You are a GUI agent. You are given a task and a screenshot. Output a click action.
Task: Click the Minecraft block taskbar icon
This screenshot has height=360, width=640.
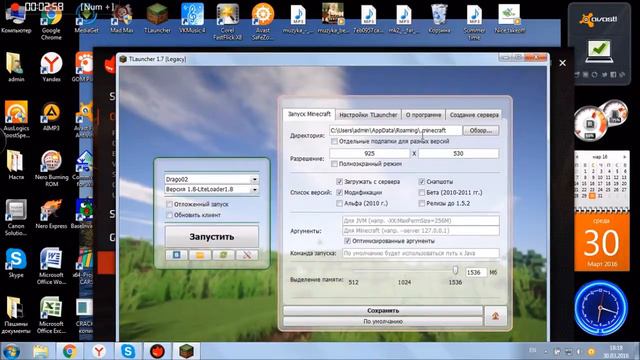click(187, 351)
